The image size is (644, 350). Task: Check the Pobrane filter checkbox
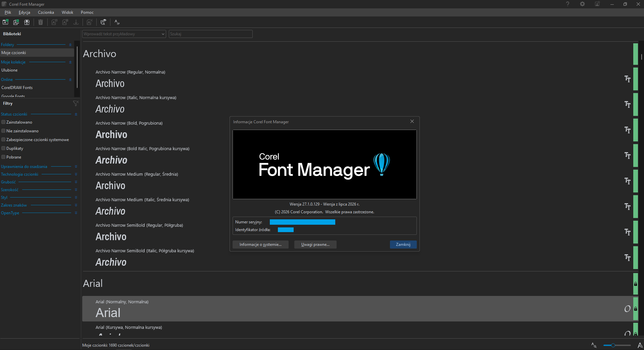(3, 157)
